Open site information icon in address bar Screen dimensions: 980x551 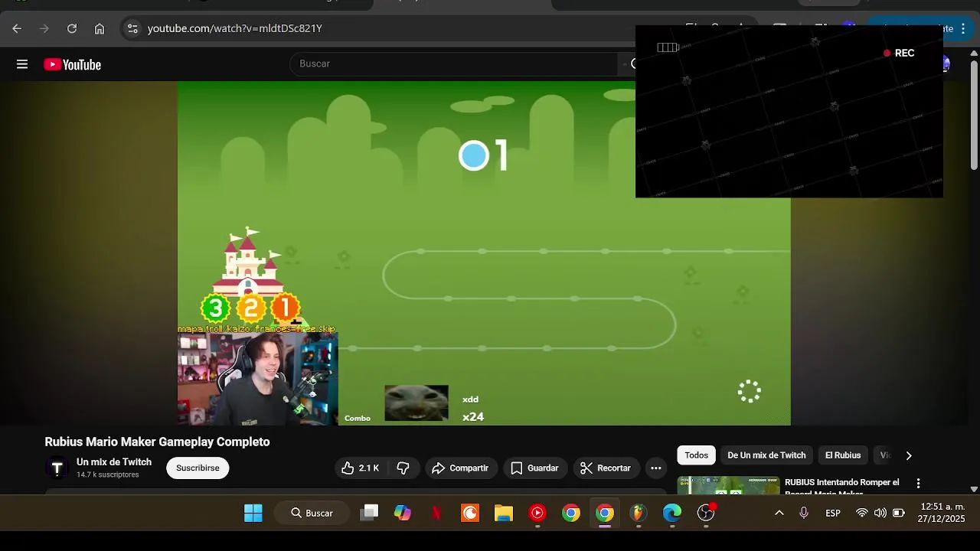point(132,28)
